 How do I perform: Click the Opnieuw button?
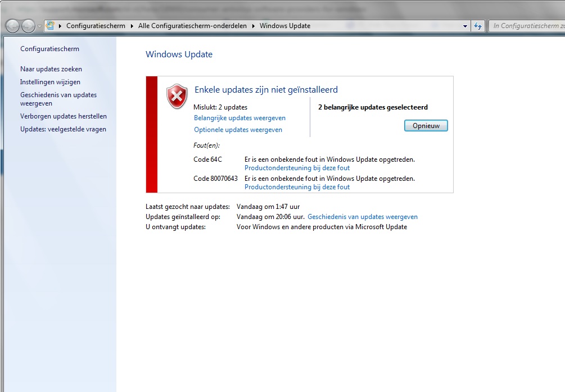coord(426,126)
